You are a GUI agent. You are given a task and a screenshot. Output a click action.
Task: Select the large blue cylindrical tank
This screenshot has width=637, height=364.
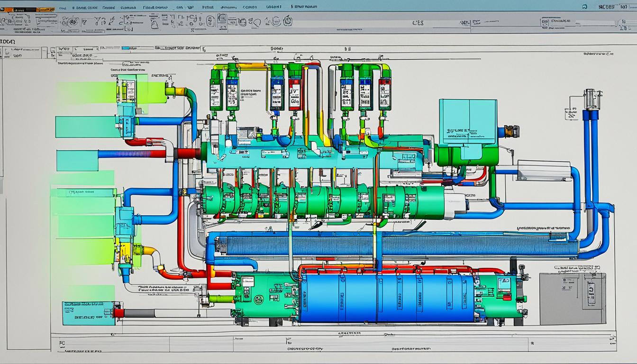(x=386, y=298)
